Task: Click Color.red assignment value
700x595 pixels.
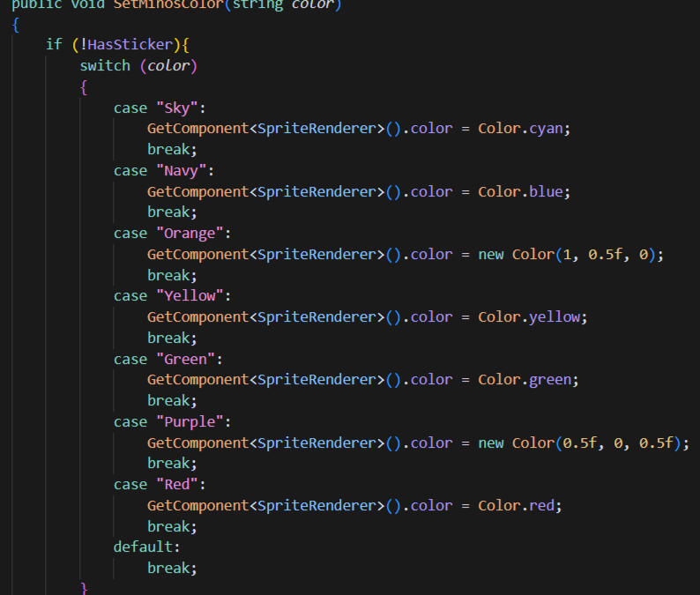Action: pyautogui.click(x=516, y=506)
